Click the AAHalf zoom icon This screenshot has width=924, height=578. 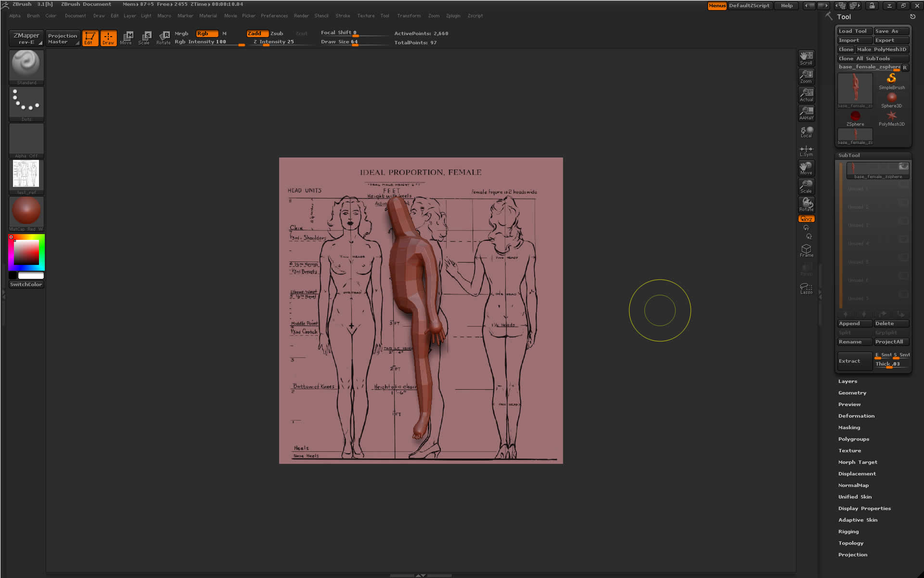tap(806, 113)
